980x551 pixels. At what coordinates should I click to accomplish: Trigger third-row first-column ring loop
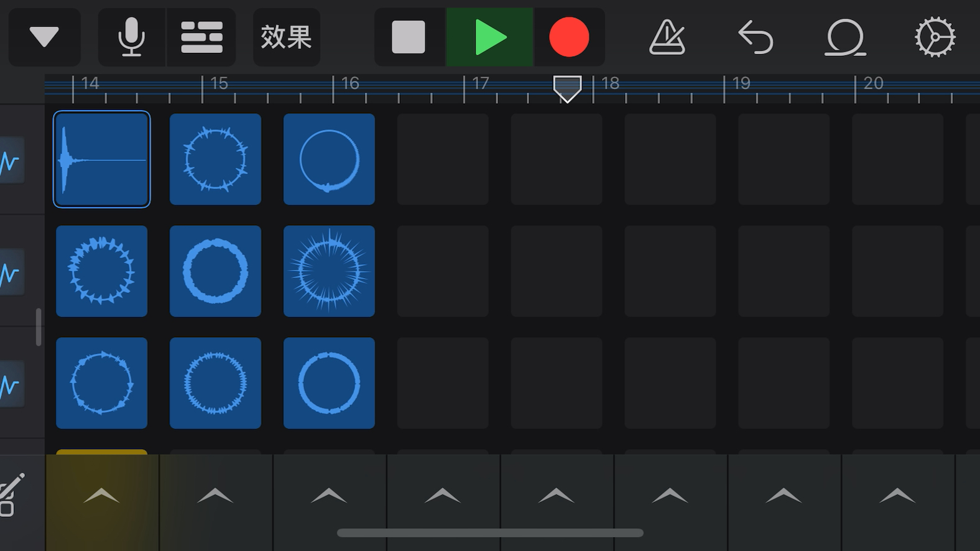point(102,383)
